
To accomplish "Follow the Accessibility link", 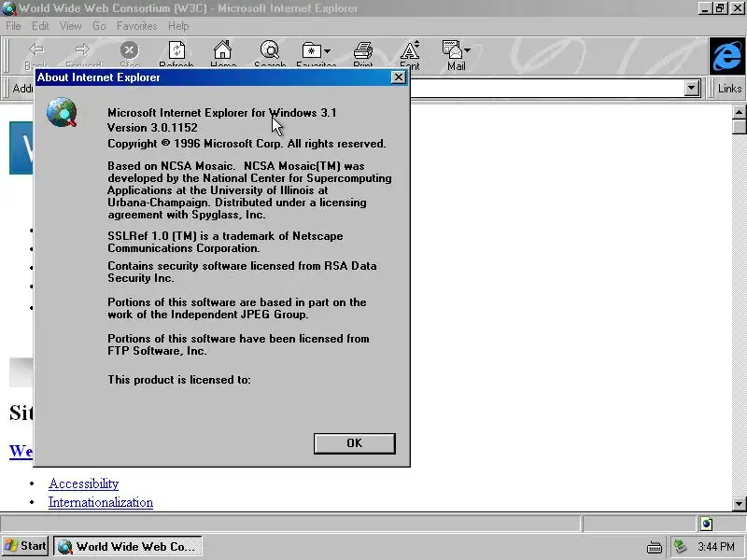I will click(83, 483).
